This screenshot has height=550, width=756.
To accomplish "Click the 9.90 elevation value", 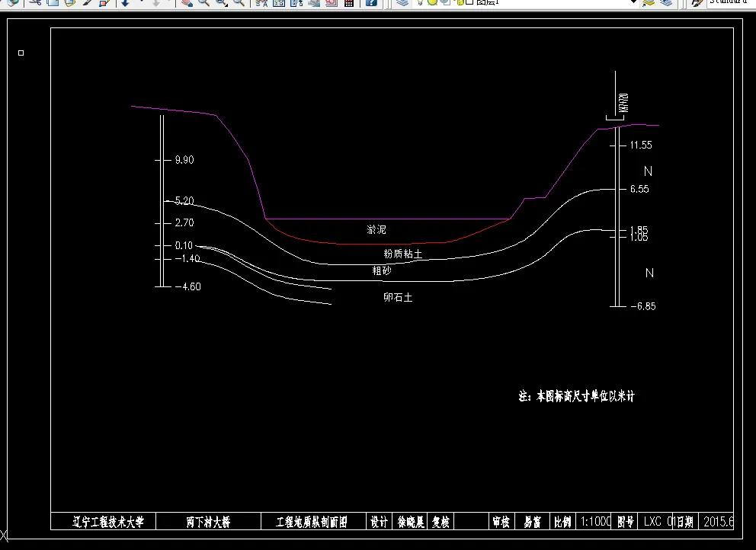I will 184,160.
